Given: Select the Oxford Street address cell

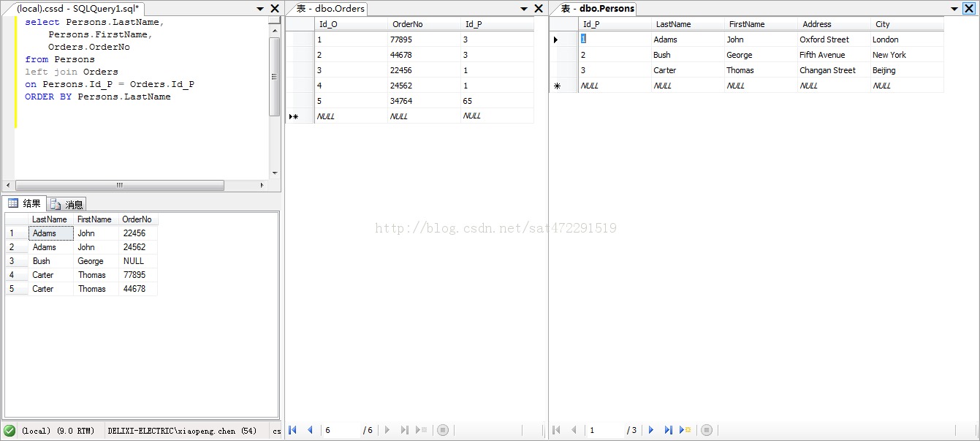Looking at the screenshot, I should coord(834,39).
